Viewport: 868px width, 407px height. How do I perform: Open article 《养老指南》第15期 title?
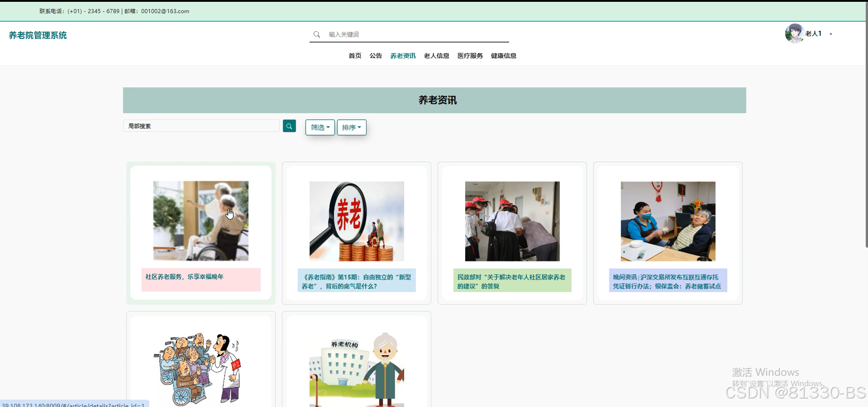[x=356, y=281]
